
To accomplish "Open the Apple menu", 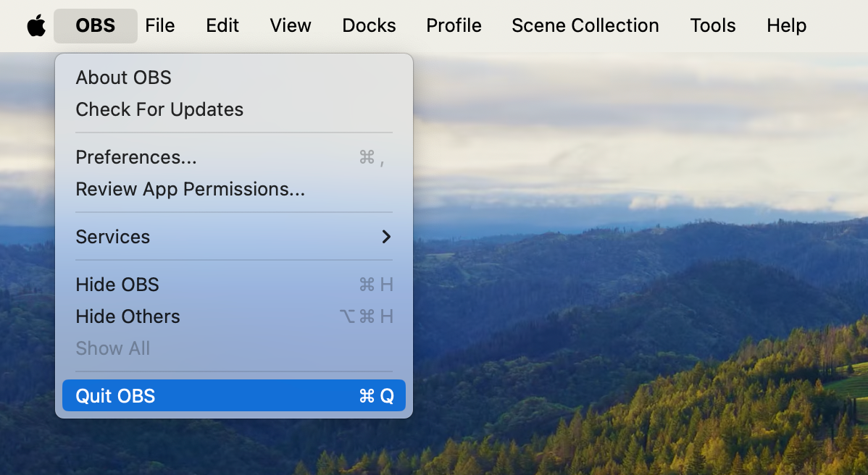I will 36,25.
